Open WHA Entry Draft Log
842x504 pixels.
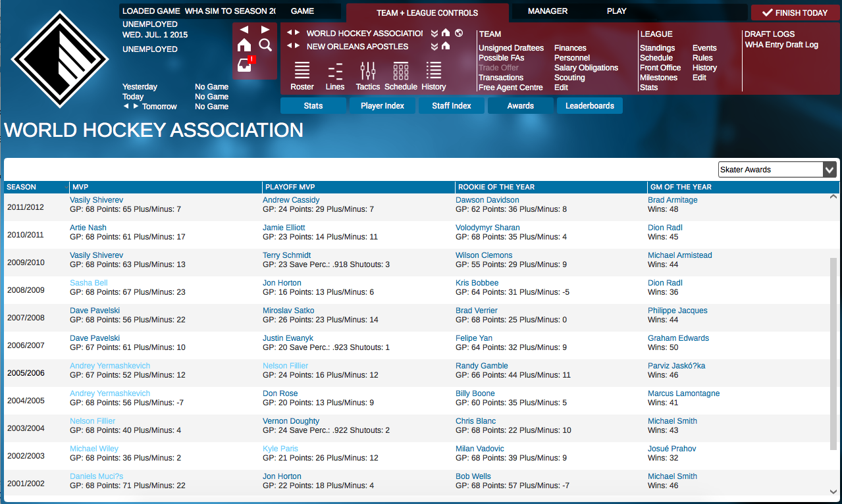781,45
